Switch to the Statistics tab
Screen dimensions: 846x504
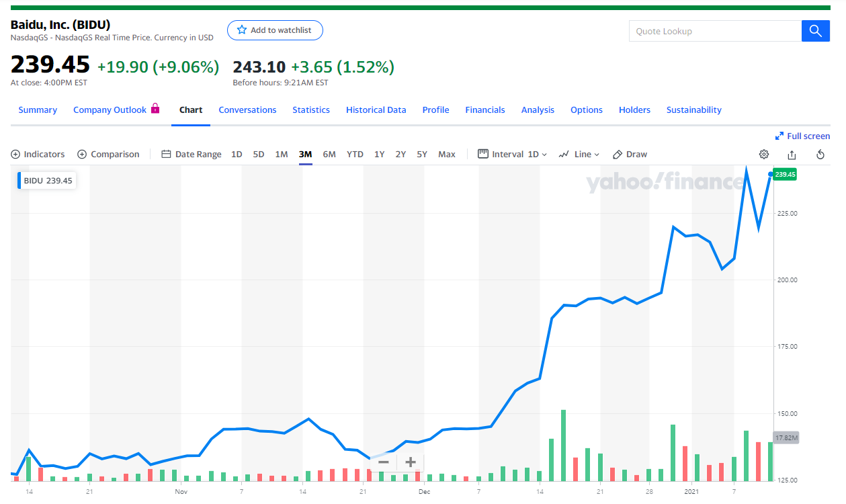(311, 110)
